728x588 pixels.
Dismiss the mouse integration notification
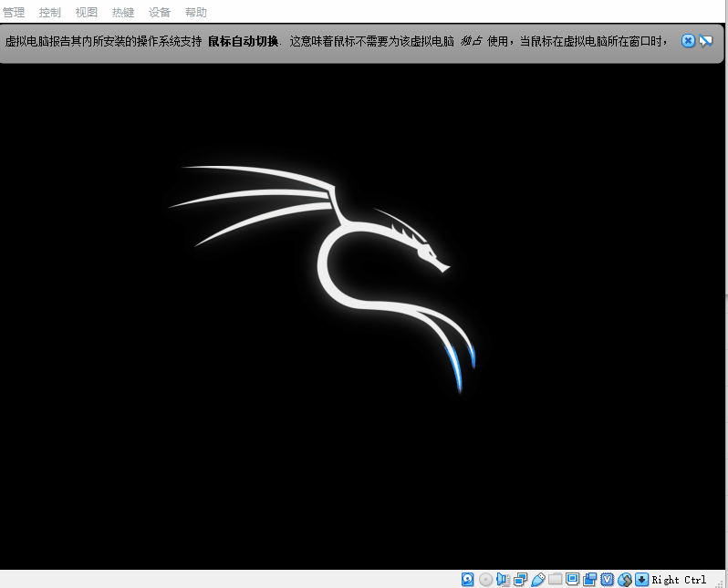[x=688, y=41]
